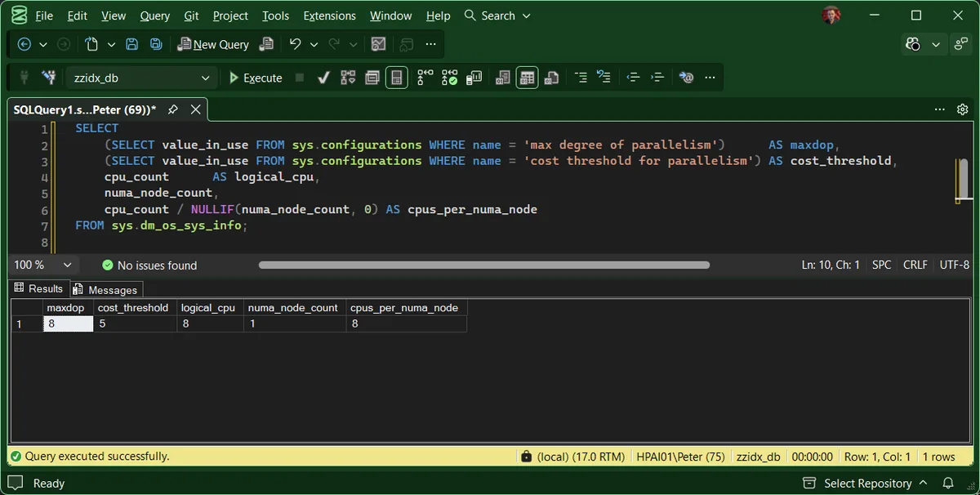The image size is (980, 495).
Task: Click the database query icon right of New Query
Action: click(x=265, y=44)
